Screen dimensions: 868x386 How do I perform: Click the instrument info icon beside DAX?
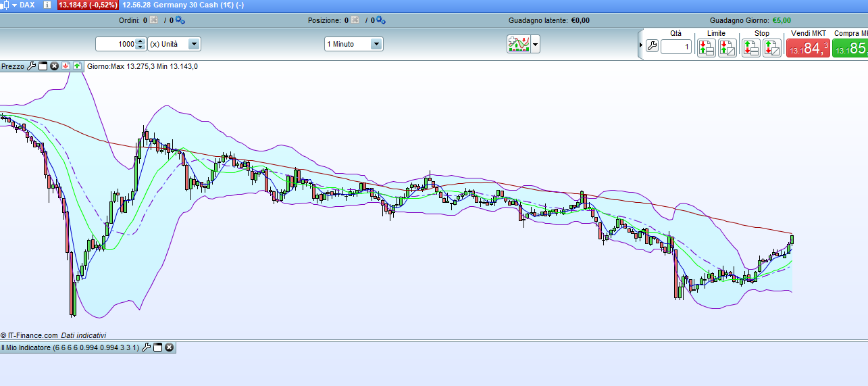coord(47,5)
